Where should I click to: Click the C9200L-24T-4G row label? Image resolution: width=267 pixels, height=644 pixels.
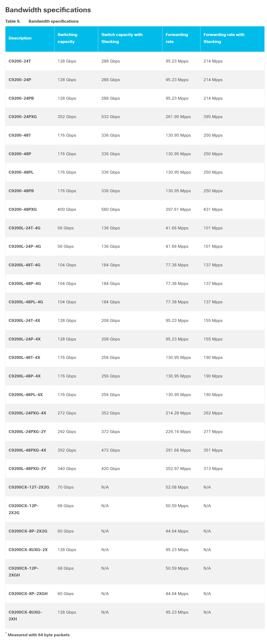[25, 228]
